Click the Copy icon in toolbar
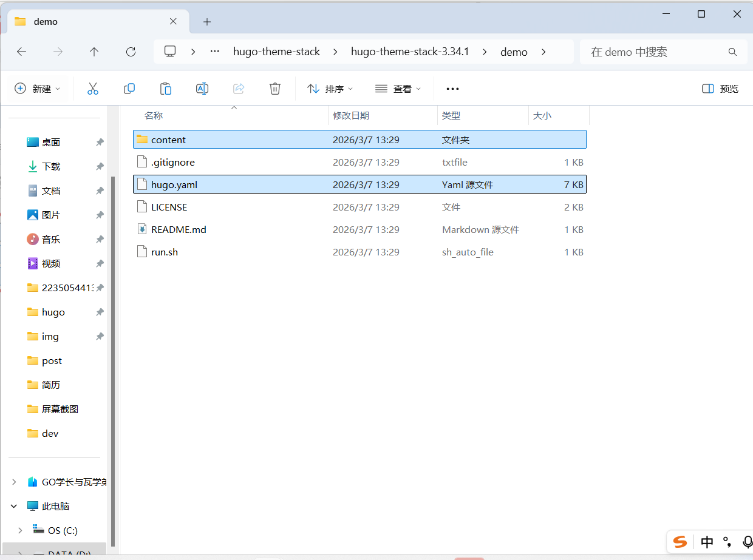753x560 pixels. point(129,89)
